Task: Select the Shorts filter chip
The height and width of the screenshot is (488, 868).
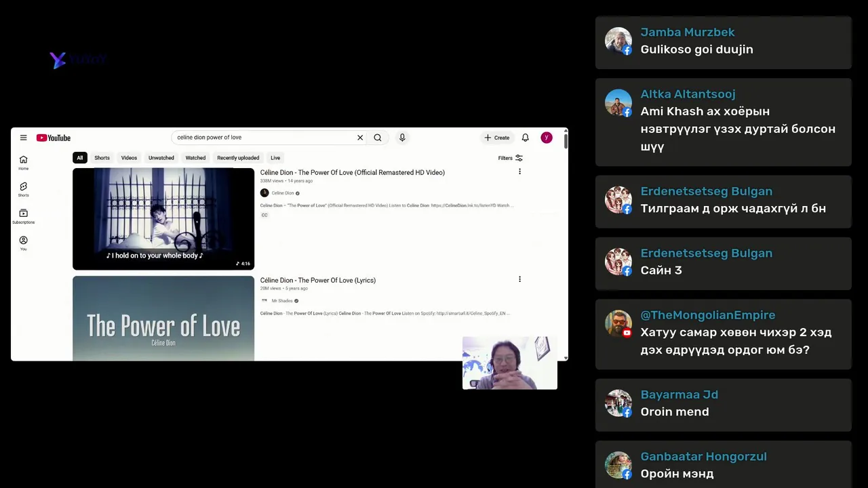Action: (102, 158)
